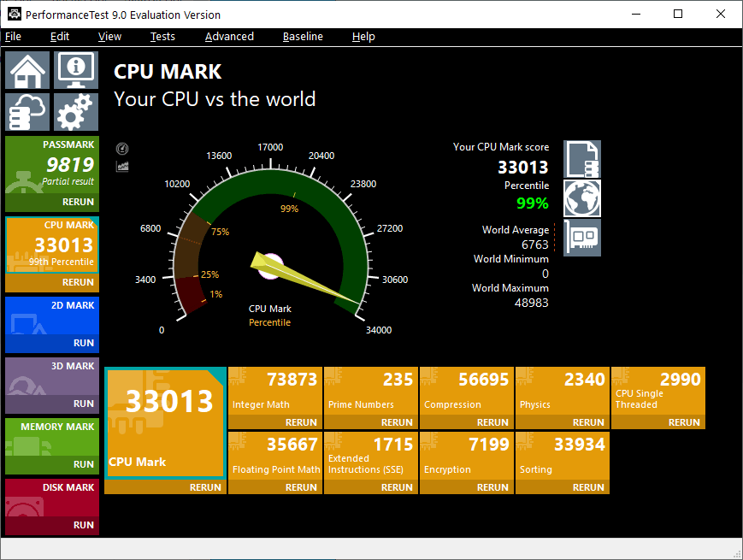The width and height of the screenshot is (743, 560).
Task: Click the Floating Point Math 35667 tile
Action: tap(274, 456)
